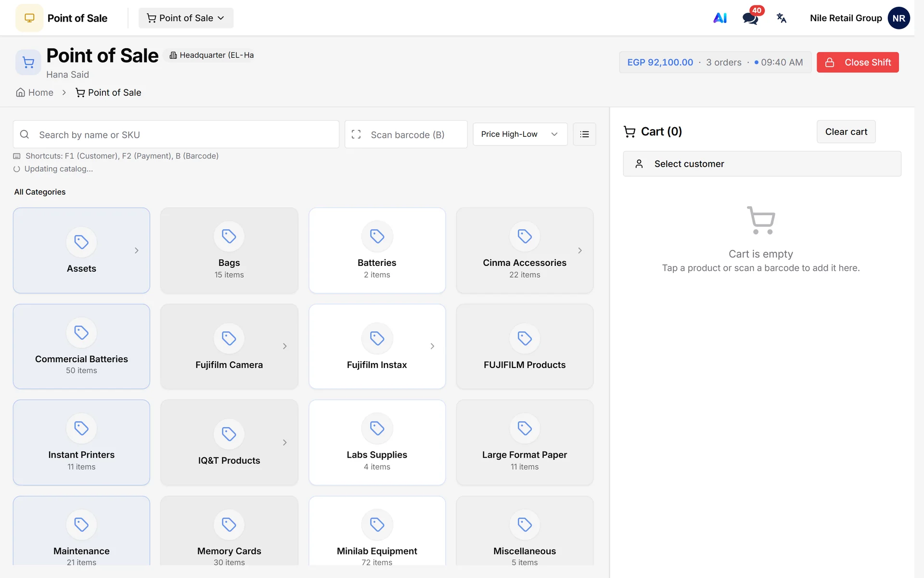Click the Point of Sale monitor logo

[29, 18]
